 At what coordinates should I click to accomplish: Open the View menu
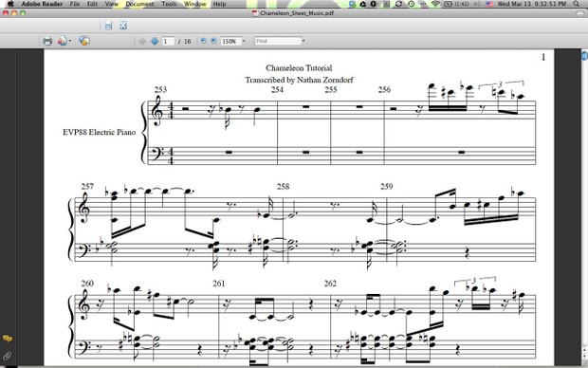pyautogui.click(x=111, y=4)
